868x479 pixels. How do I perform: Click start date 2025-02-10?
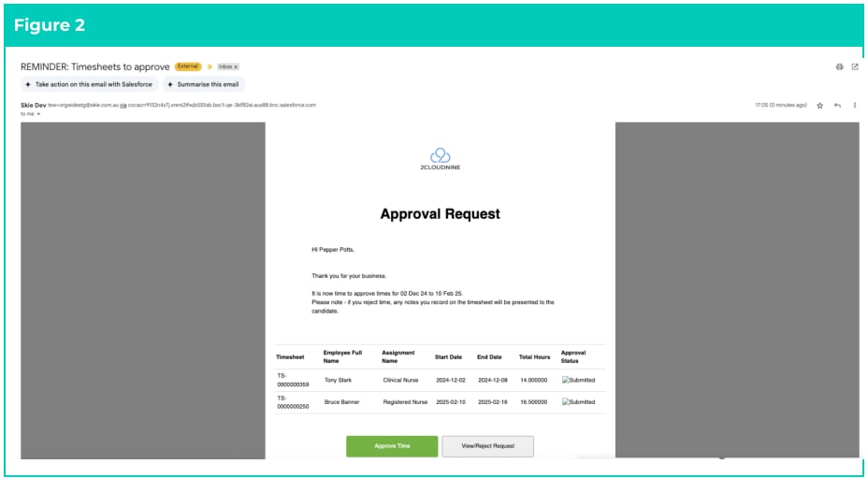point(450,402)
